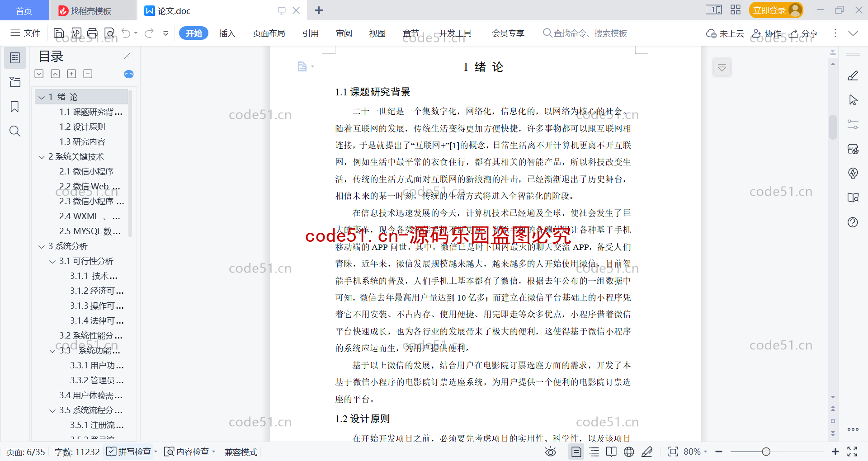Viewport: 868px width, 461px height.
Task: Click the zoom in plus button
Action: (x=835, y=452)
